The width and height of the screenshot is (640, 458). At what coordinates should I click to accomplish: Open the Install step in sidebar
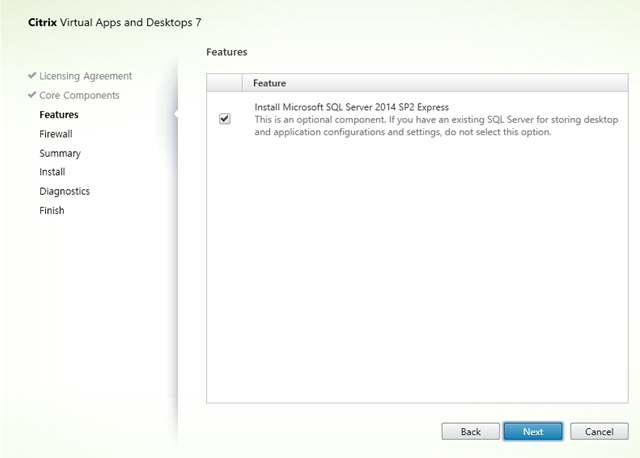click(x=52, y=172)
